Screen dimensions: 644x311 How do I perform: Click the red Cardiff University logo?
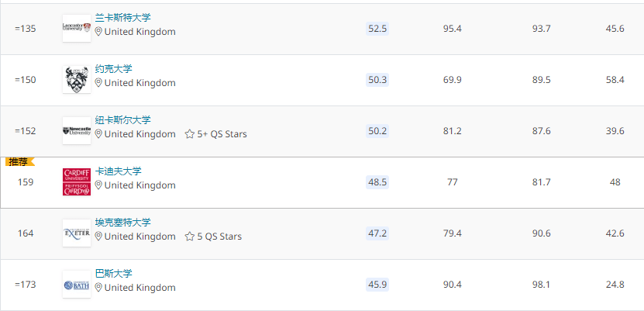click(x=76, y=181)
